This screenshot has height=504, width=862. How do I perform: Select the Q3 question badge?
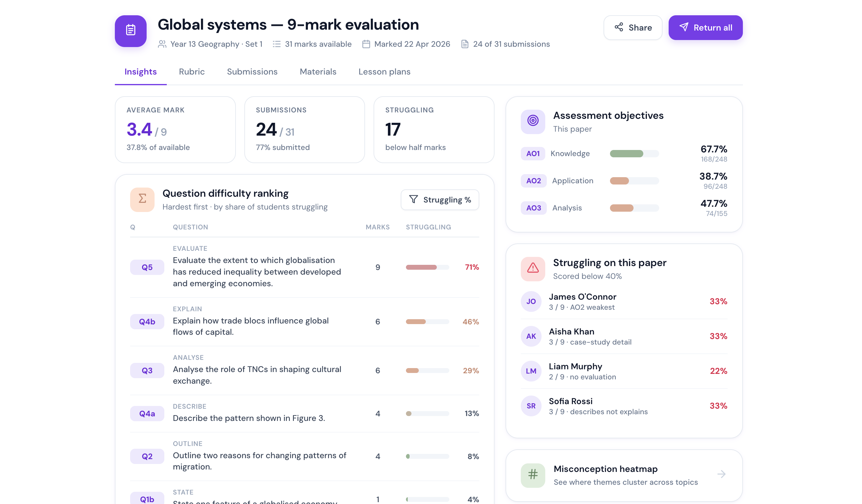point(147,371)
